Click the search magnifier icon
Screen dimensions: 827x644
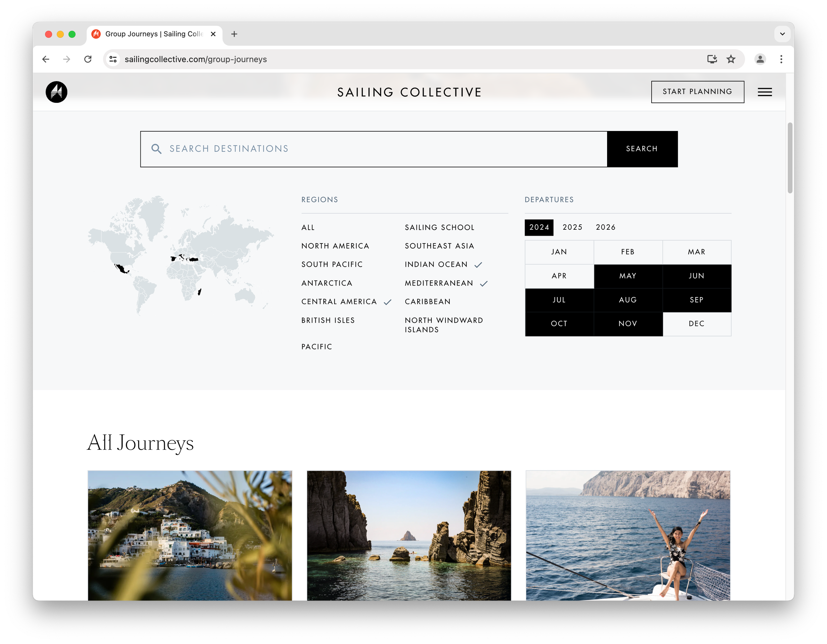156,149
